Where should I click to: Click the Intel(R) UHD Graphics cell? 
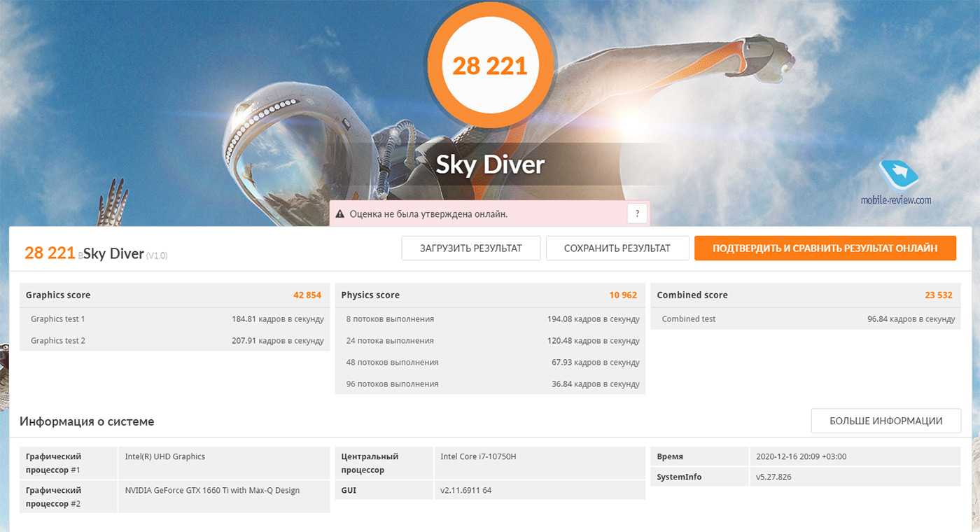(x=224, y=463)
